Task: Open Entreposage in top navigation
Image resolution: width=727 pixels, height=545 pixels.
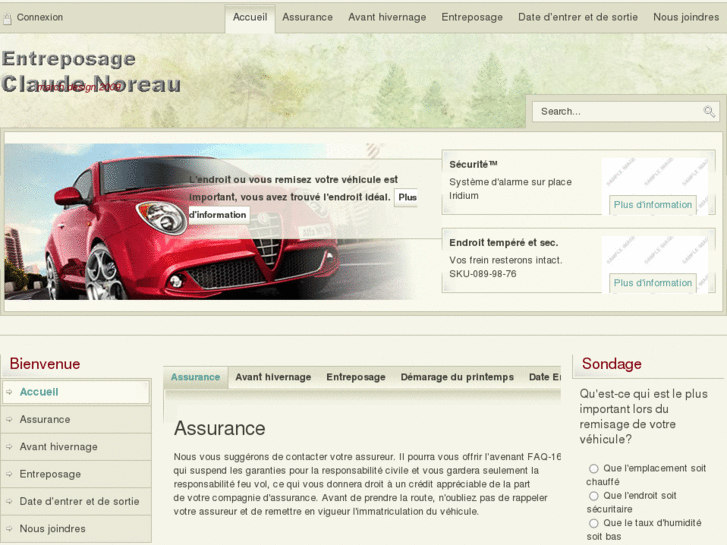Action: pyautogui.click(x=472, y=17)
